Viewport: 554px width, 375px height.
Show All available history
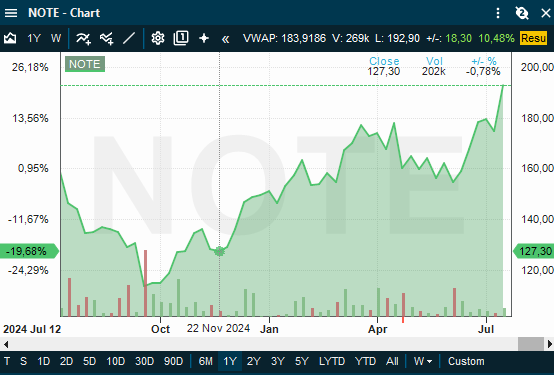pyautogui.click(x=392, y=361)
